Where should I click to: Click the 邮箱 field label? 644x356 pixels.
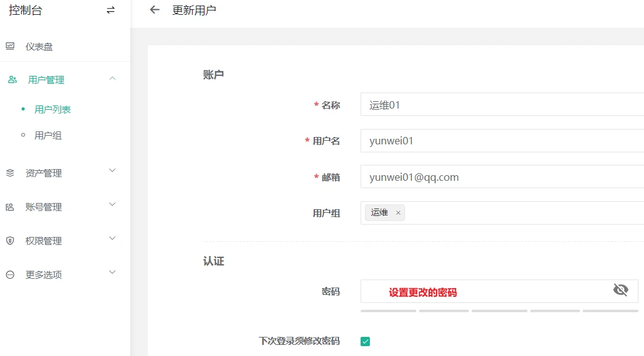pyautogui.click(x=330, y=177)
